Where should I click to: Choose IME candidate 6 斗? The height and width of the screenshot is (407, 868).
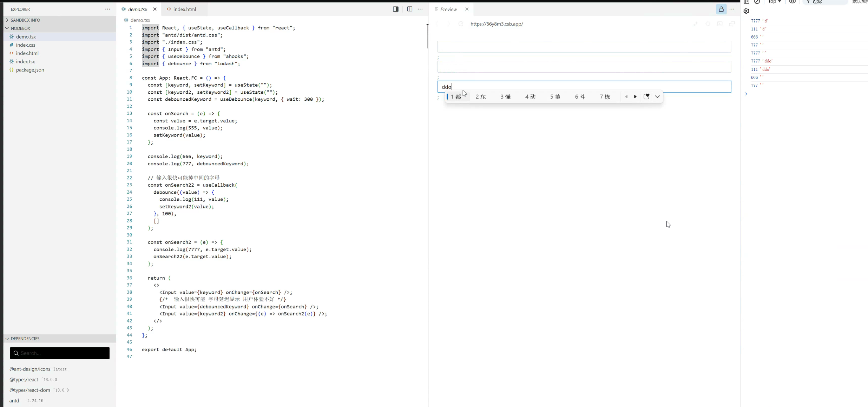pos(580,97)
